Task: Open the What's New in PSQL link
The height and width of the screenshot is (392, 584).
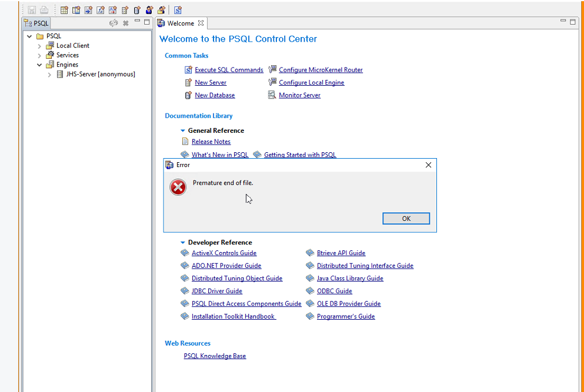Action: click(x=220, y=155)
